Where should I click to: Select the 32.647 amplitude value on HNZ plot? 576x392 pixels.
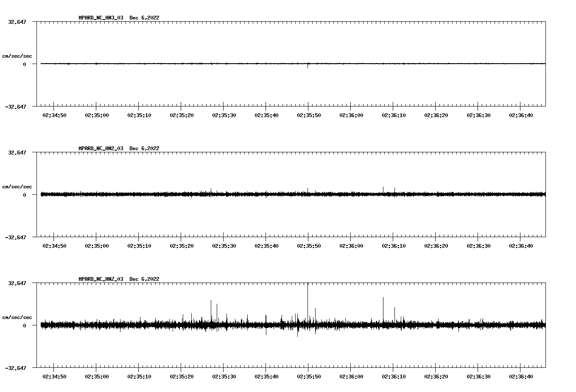[x=17, y=282]
